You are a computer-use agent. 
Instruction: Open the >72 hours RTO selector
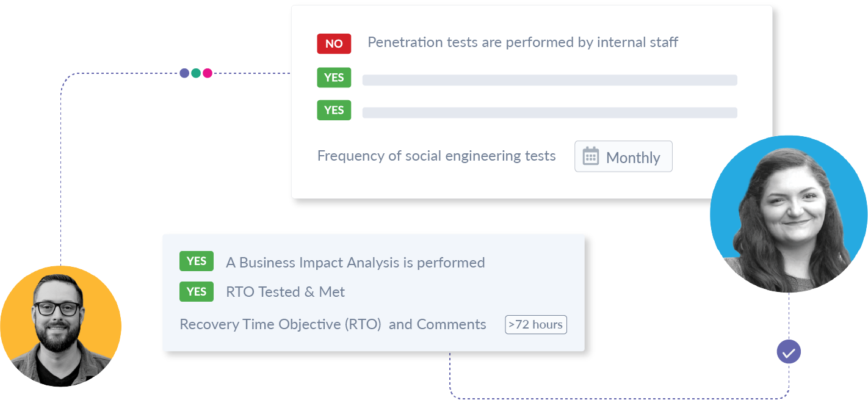pyautogui.click(x=536, y=324)
